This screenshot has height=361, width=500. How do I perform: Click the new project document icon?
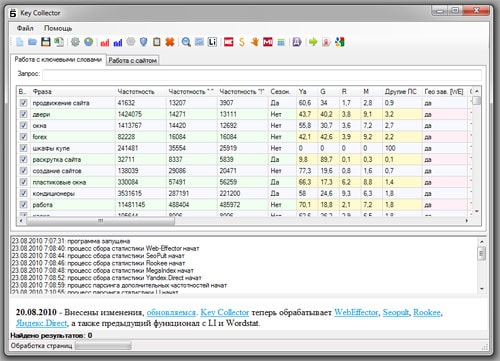[20, 42]
